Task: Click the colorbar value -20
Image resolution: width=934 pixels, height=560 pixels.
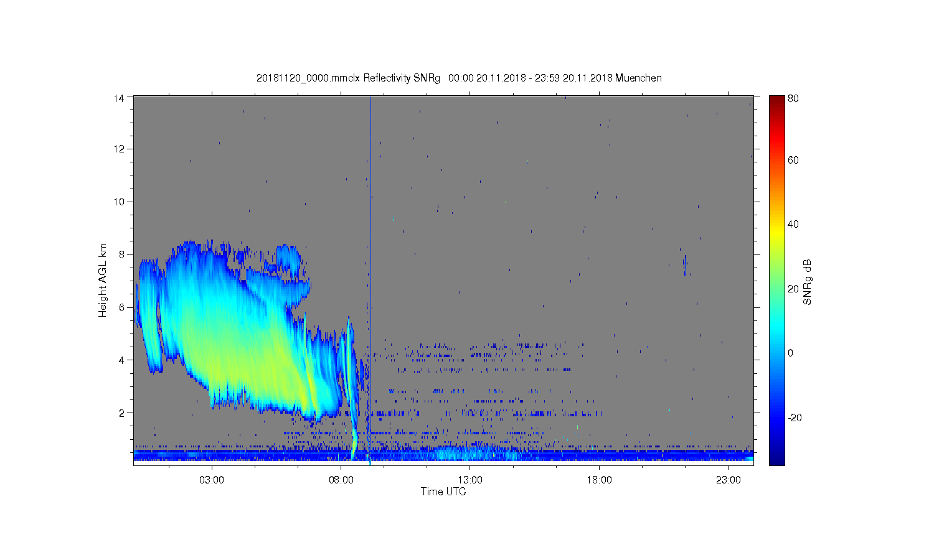Action: (795, 418)
